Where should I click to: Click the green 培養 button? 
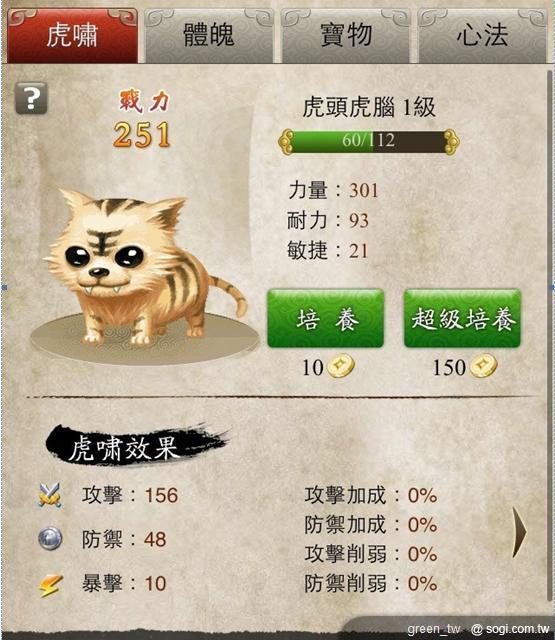pyautogui.click(x=326, y=318)
